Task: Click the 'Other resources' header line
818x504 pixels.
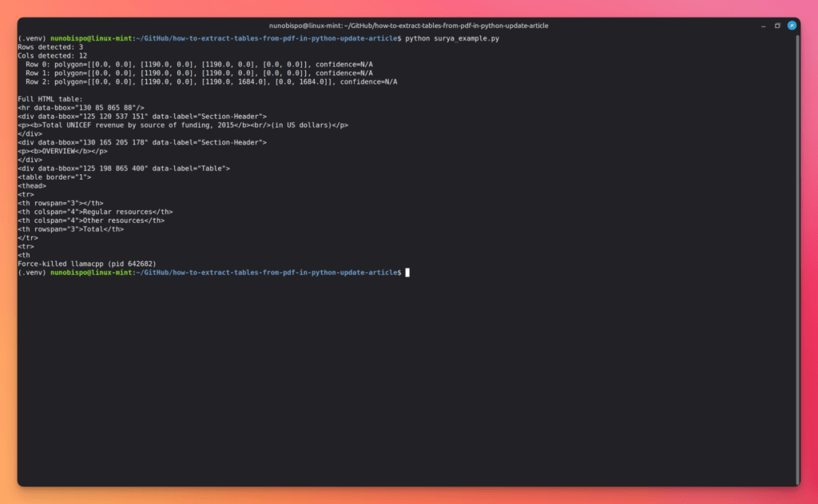Action: 91,220
